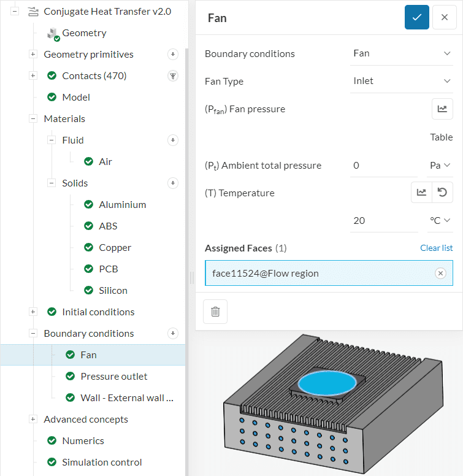463x476 pixels.
Task: Reset Temperature with the undo icon
Action: pos(442,193)
